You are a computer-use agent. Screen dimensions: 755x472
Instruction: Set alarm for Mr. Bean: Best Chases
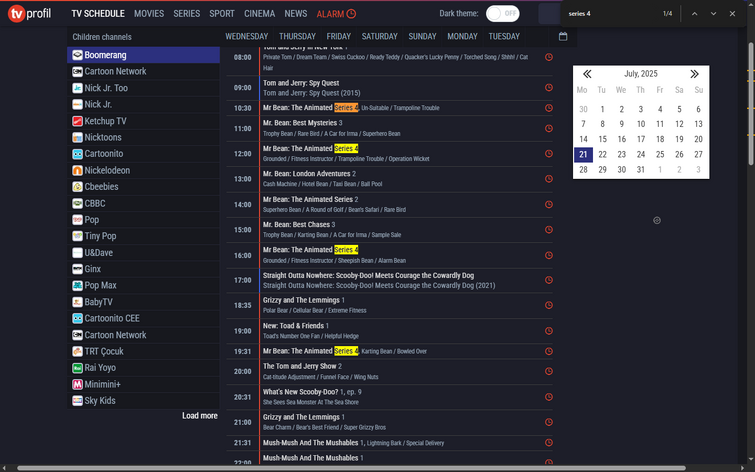548,230
